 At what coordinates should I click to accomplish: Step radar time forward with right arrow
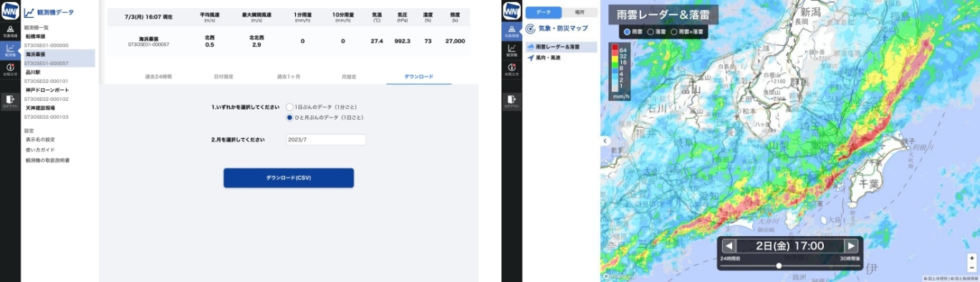[851, 245]
